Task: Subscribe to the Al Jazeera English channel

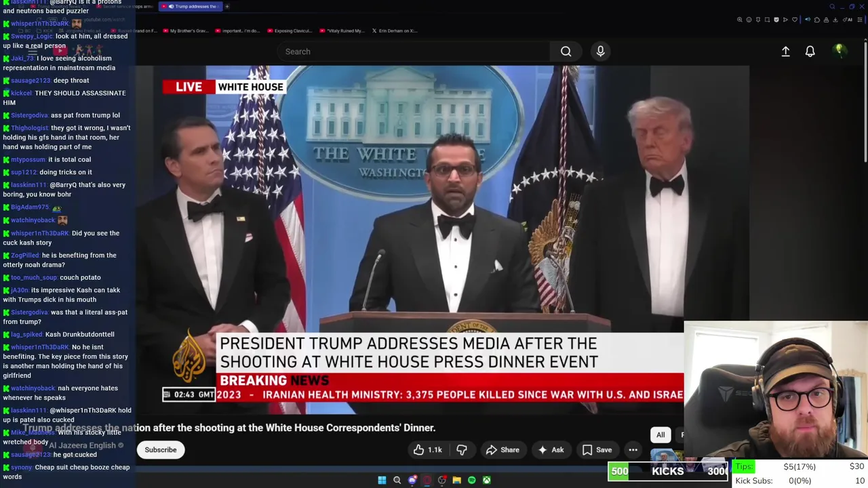Action: 161,450
